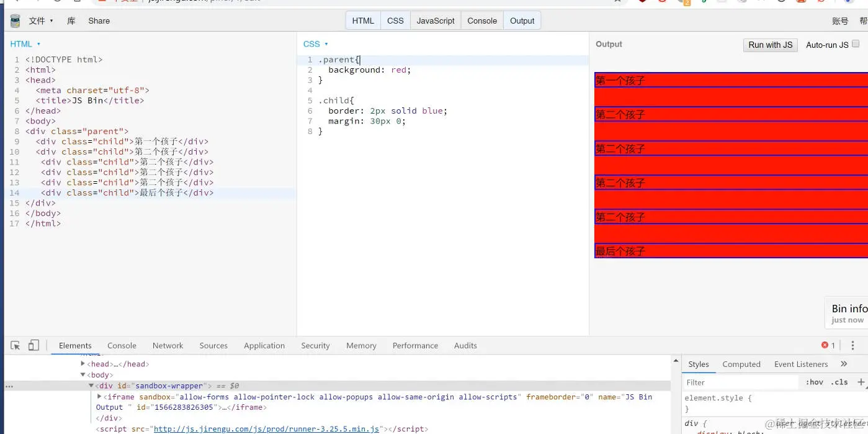Click the 最后个孩子 line in HTML editor
The width and height of the screenshot is (868, 434).
[x=127, y=193]
